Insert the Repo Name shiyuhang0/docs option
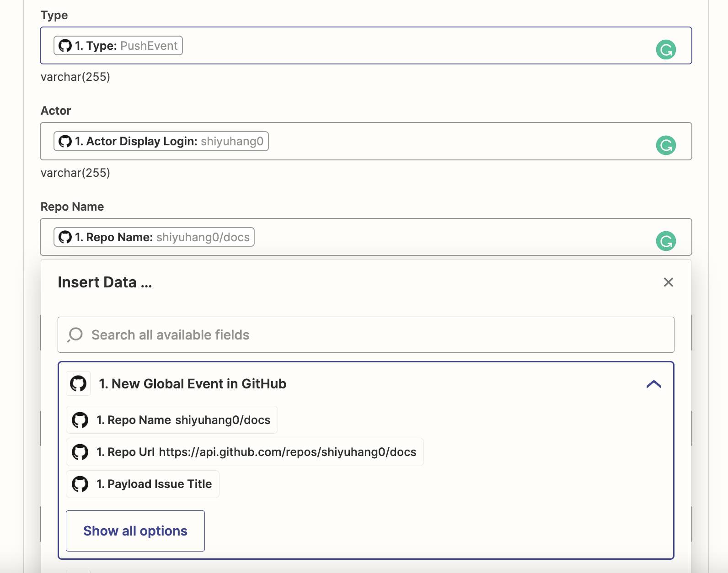This screenshot has width=728, height=573. 172,420
